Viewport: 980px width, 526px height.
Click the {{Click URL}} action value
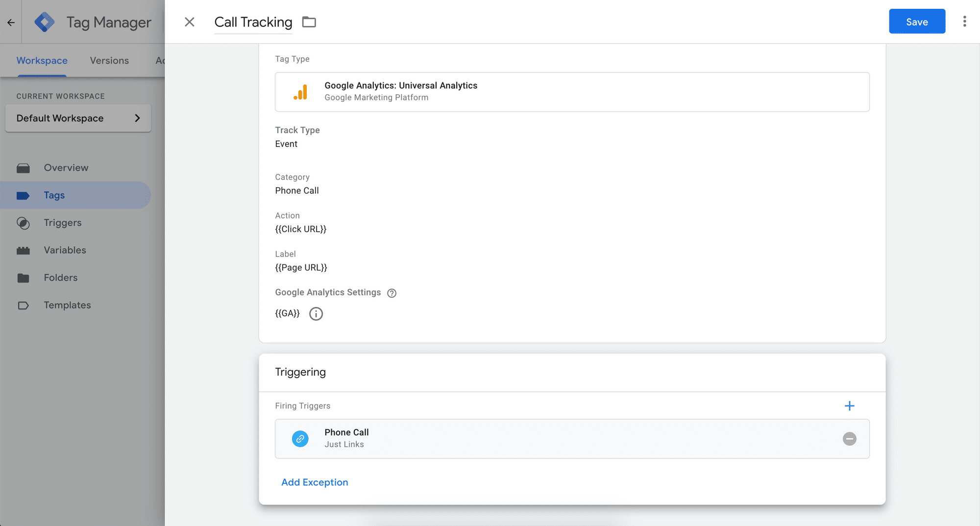point(301,229)
